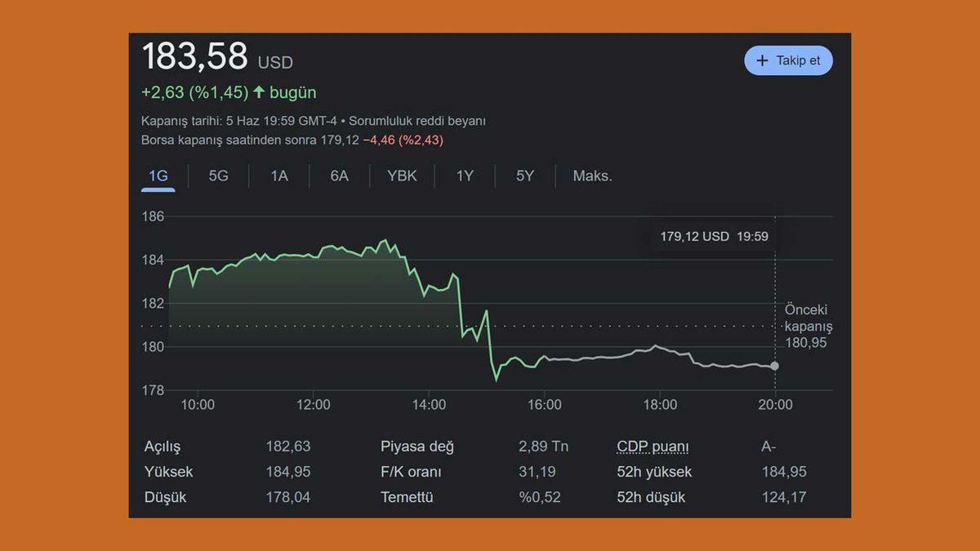Switch to the 1Y chart view
This screenshot has height=551, width=980.
[465, 176]
